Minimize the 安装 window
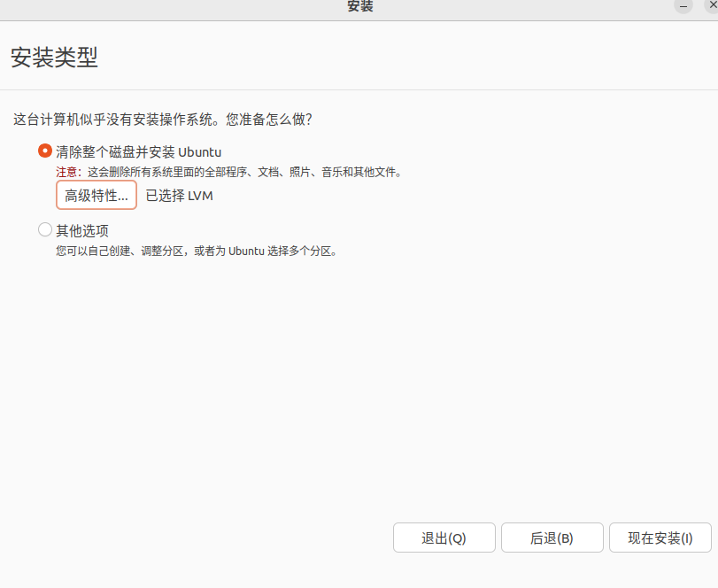The width and height of the screenshot is (718, 588). coord(683,6)
